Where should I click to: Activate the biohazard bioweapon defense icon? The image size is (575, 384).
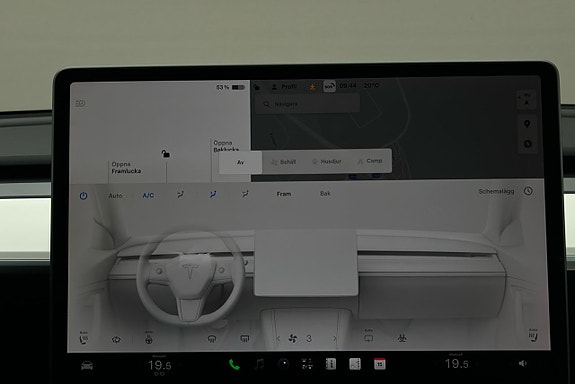click(x=402, y=338)
